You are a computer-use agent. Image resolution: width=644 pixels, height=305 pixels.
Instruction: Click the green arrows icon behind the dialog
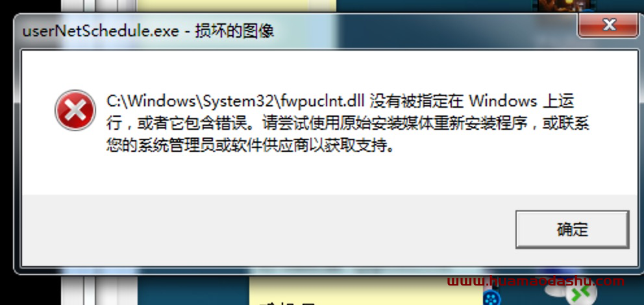pos(581,295)
